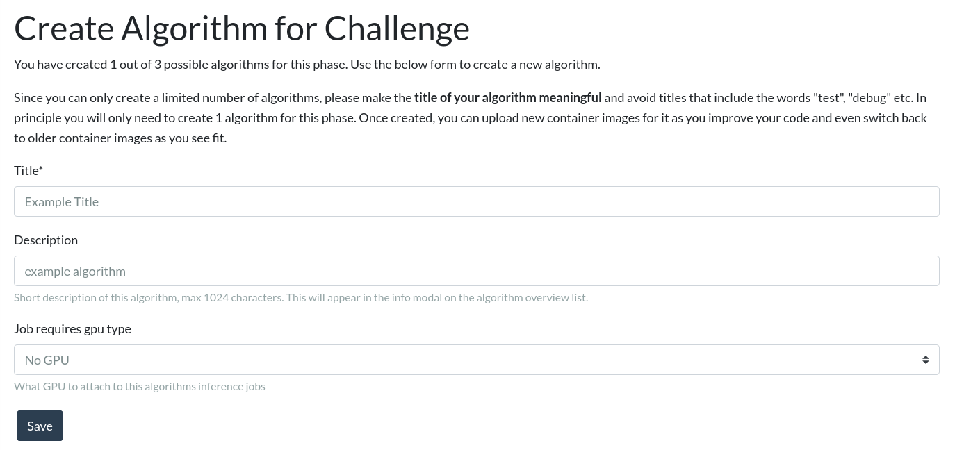The image size is (980, 450).
Task: Click the 'Description' field label
Action: click(46, 240)
